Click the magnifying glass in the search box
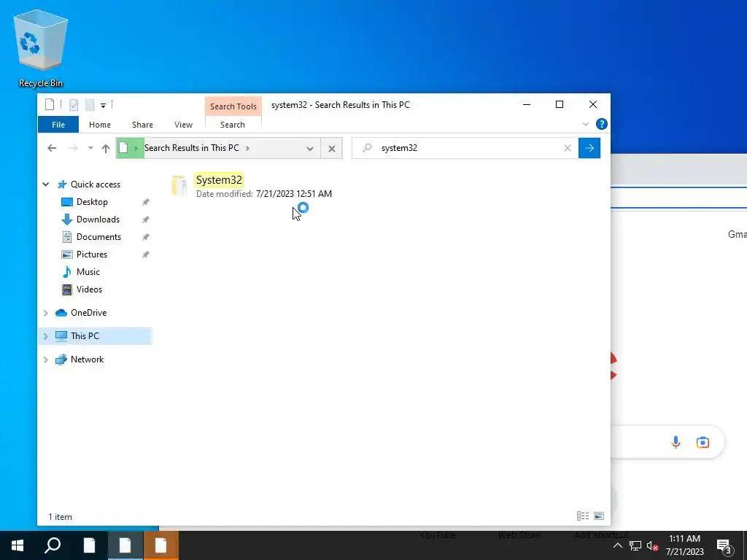This screenshot has width=747, height=560. (x=367, y=148)
